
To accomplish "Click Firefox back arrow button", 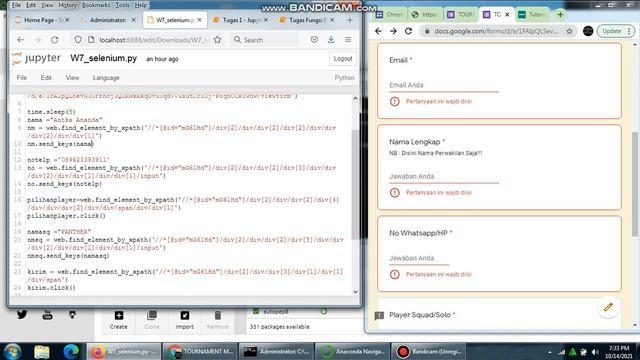I will tap(20, 40).
